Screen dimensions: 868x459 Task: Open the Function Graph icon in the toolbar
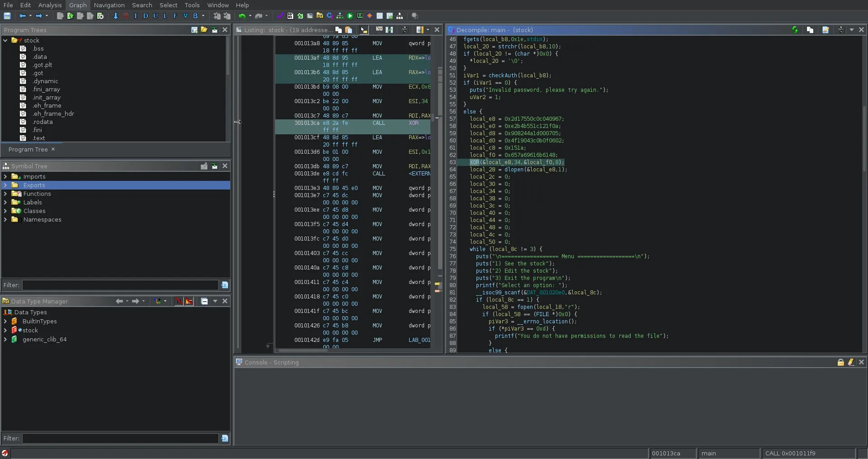[x=340, y=16]
